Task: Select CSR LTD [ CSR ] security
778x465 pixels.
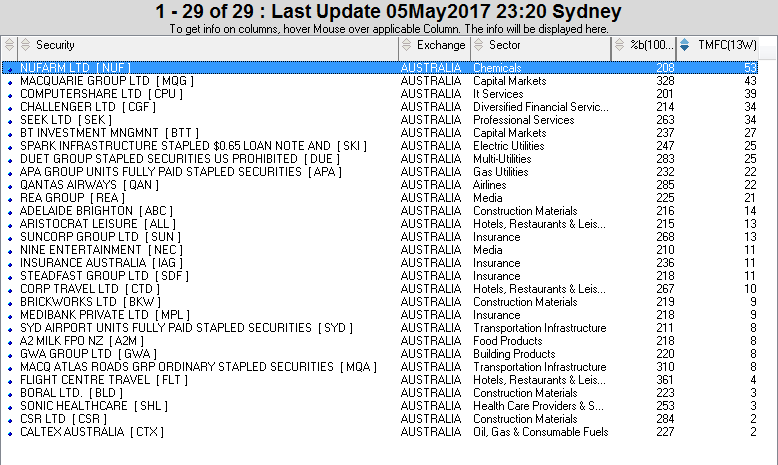Action: pos(64,418)
